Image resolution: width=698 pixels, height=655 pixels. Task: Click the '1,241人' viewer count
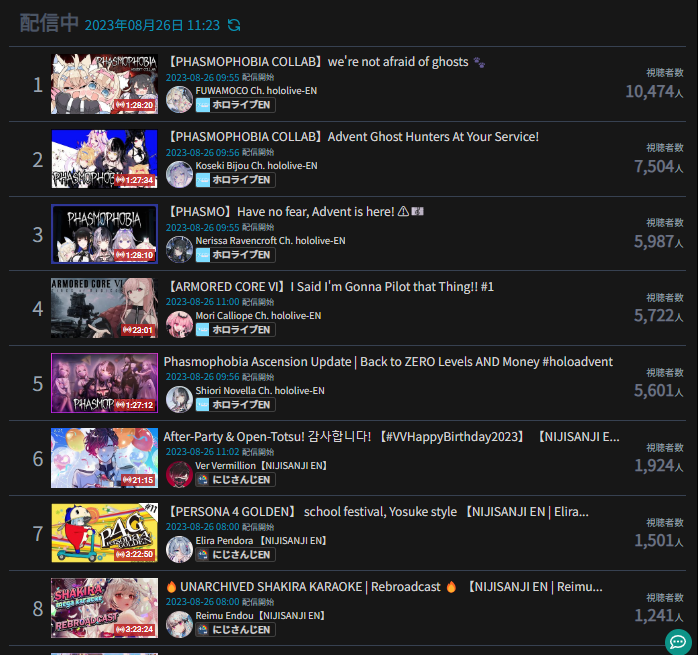pos(658,616)
